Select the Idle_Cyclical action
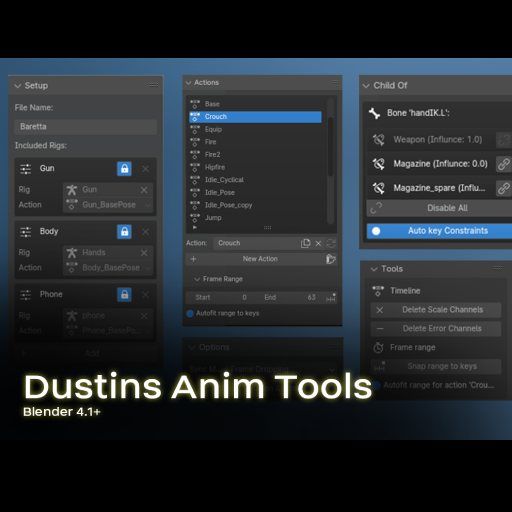The image size is (512, 512). click(x=255, y=180)
